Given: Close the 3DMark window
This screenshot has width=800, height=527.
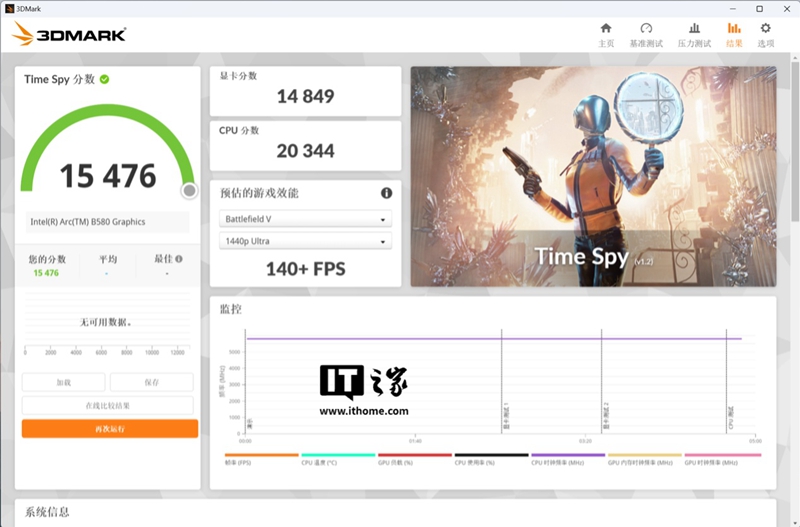Looking at the screenshot, I should tap(787, 9).
